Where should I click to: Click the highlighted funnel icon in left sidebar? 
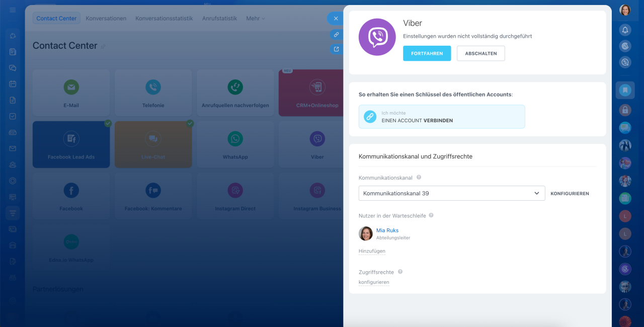pyautogui.click(x=13, y=213)
